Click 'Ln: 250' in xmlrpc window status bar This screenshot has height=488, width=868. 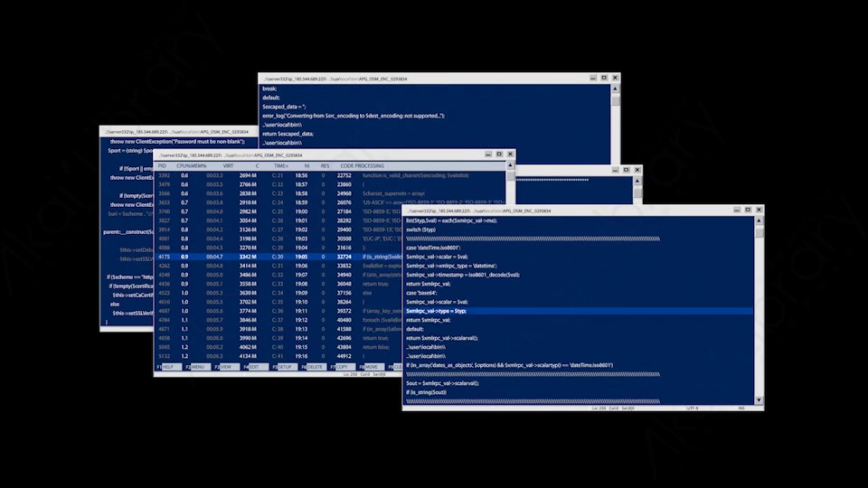(599, 408)
